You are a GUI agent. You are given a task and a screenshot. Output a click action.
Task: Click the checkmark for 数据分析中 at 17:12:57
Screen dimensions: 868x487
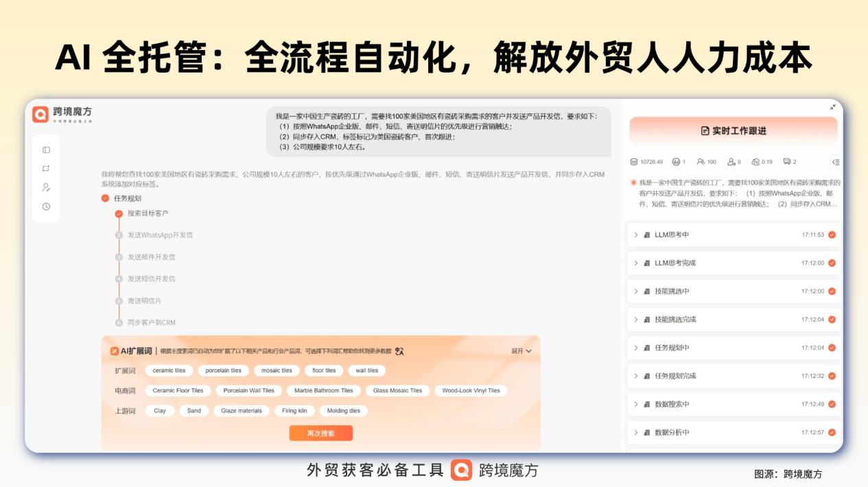click(832, 432)
